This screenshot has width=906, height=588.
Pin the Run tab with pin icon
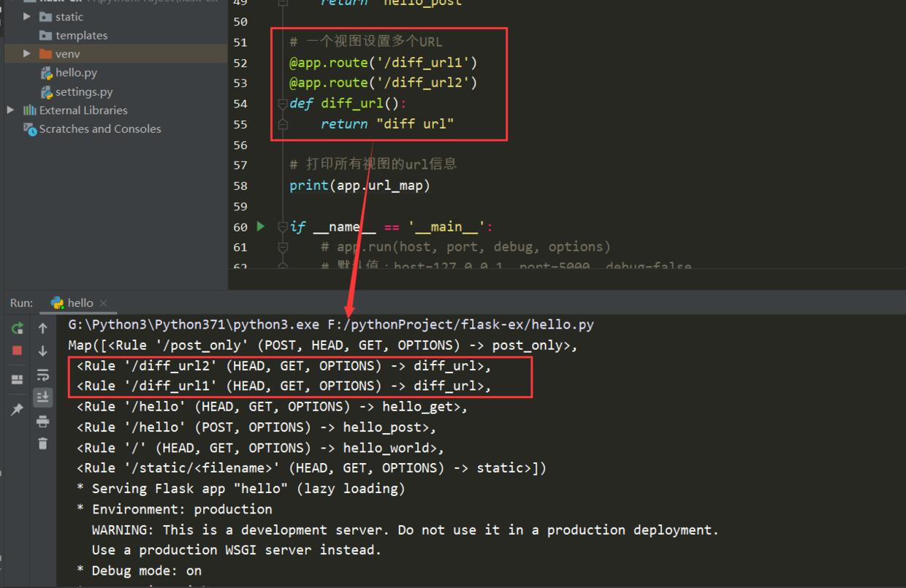[x=17, y=410]
